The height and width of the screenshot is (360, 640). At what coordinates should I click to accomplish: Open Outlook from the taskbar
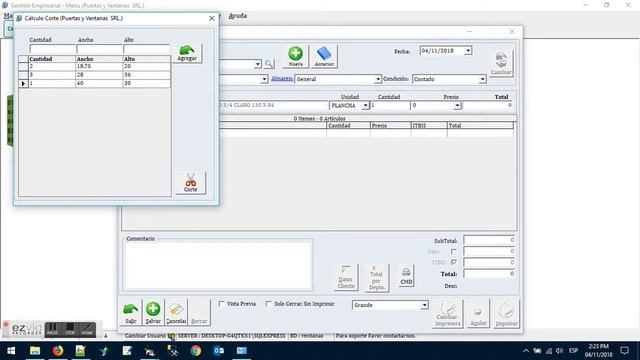(x=219, y=351)
